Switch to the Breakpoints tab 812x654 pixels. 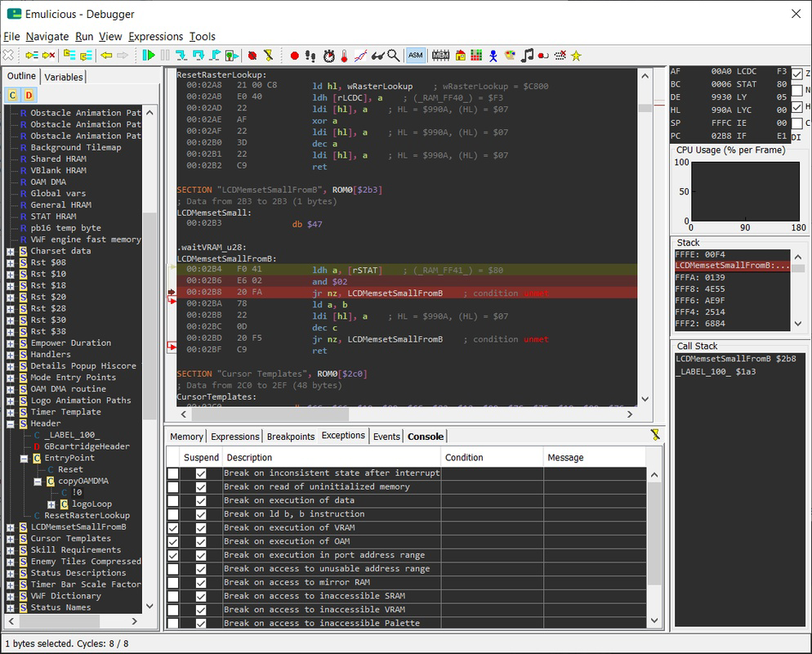tap(291, 437)
